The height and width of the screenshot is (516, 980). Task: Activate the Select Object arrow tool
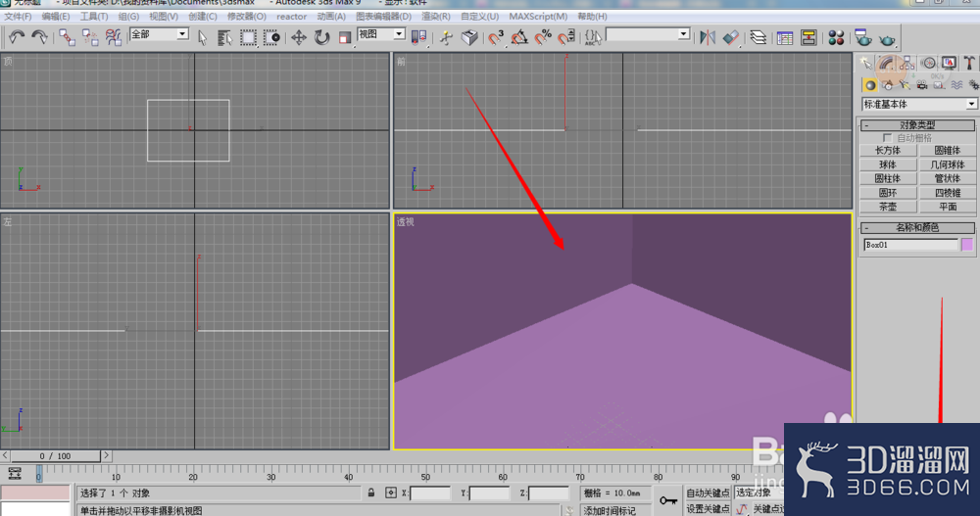coord(202,37)
